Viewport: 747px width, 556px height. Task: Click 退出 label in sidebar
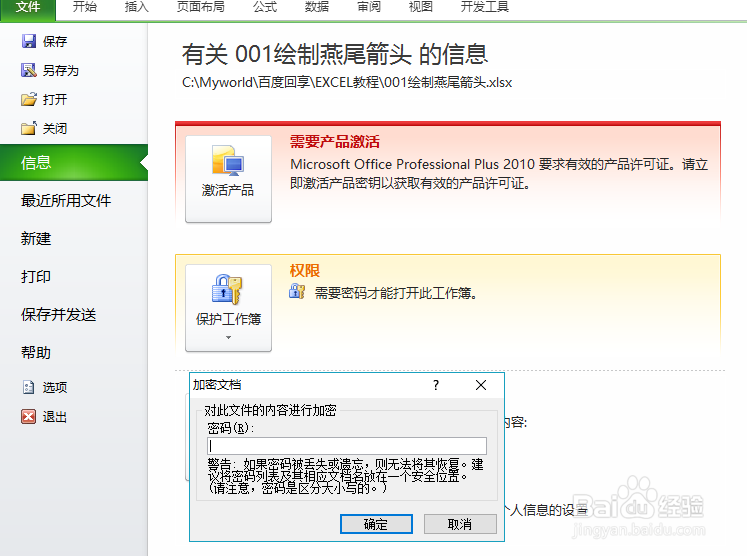pyautogui.click(x=55, y=417)
